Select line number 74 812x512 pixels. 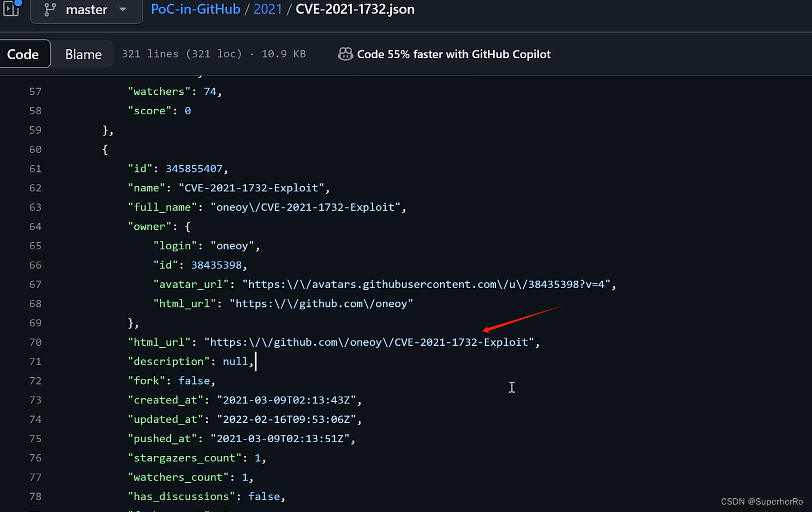[x=35, y=419]
